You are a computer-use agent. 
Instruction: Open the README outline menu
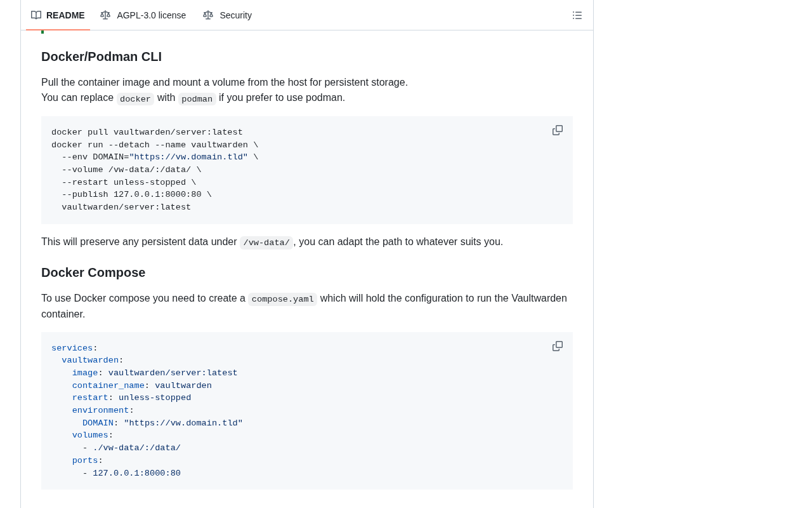point(577,15)
